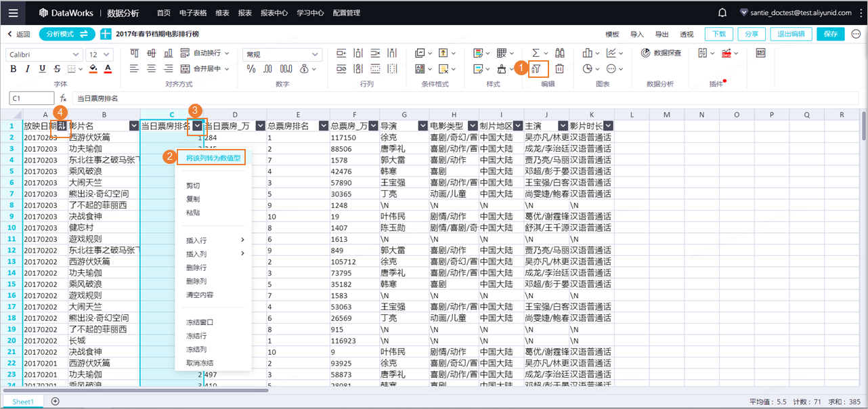Click the formula bar containing 当日票房排名

(464, 98)
